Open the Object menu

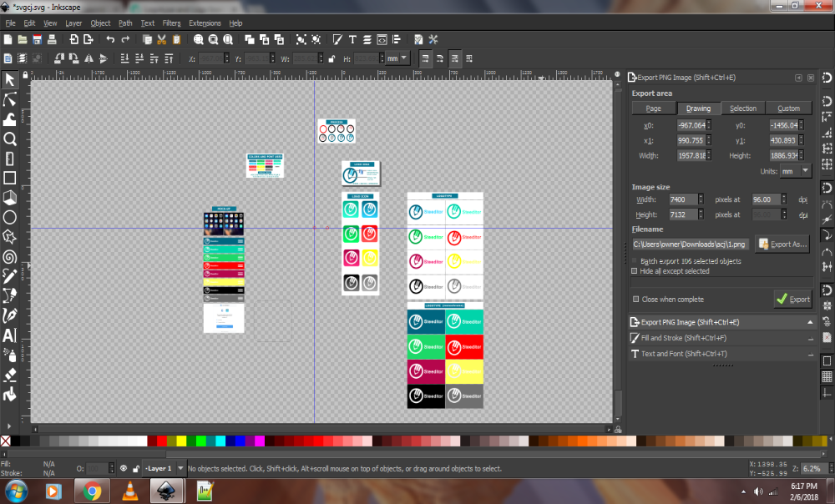(x=100, y=23)
